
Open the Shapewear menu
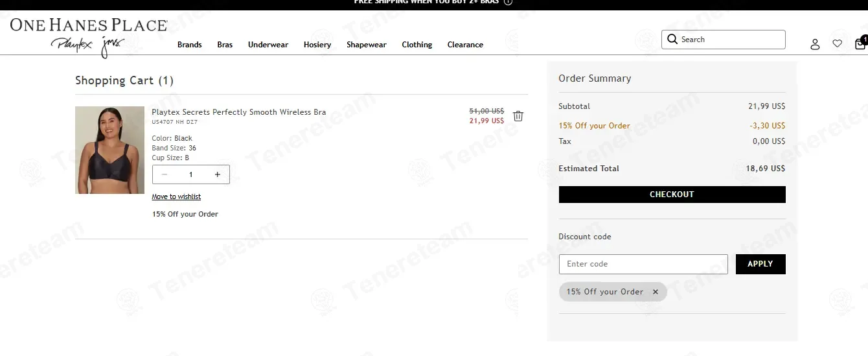367,45
